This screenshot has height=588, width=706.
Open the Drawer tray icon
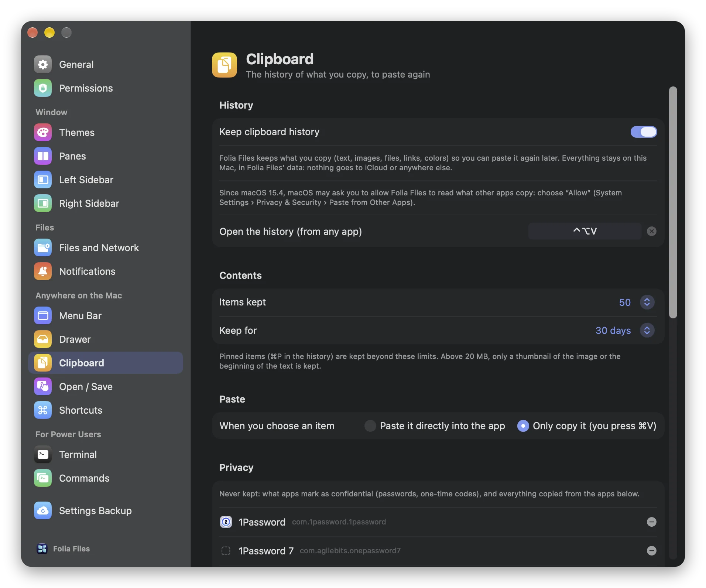pyautogui.click(x=43, y=339)
